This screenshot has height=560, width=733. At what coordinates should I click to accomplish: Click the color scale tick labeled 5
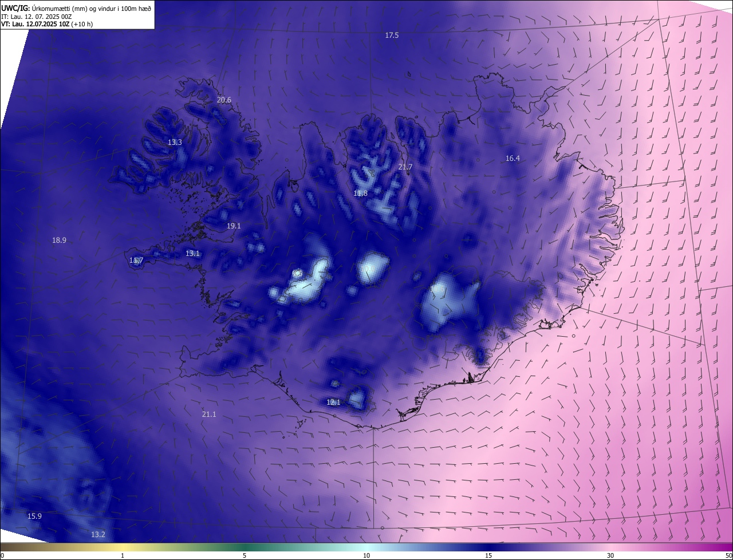pos(245,555)
